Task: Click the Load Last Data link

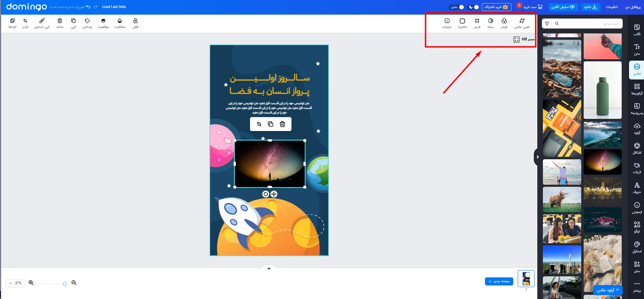Action: [114, 7]
